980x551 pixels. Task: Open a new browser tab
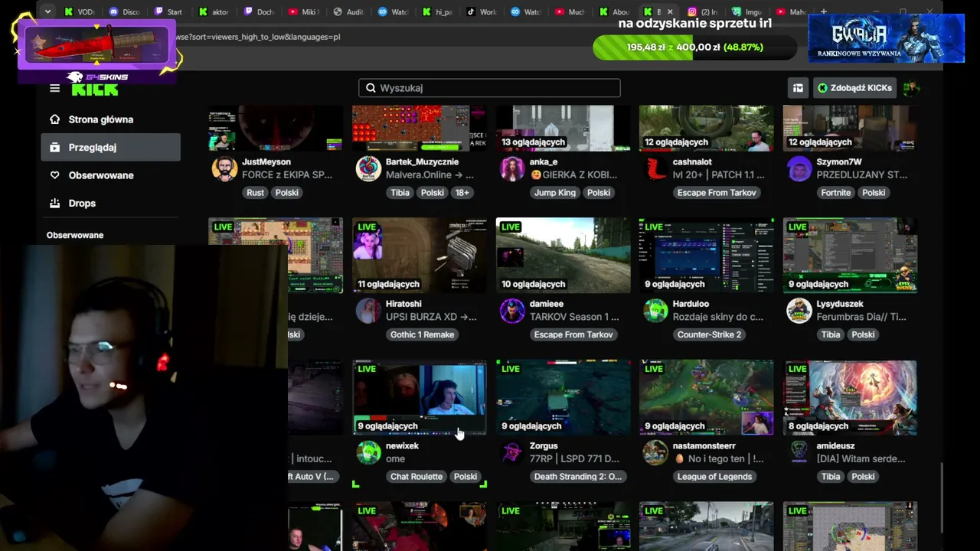(823, 11)
